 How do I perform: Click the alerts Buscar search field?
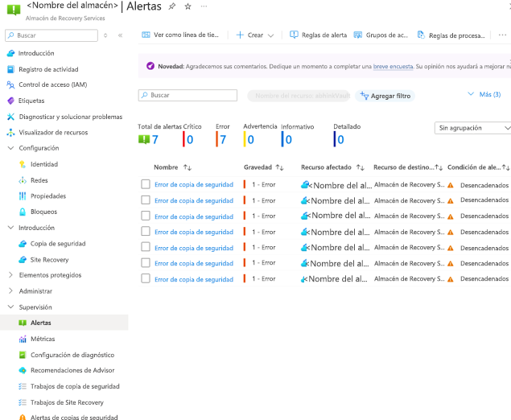(x=188, y=95)
